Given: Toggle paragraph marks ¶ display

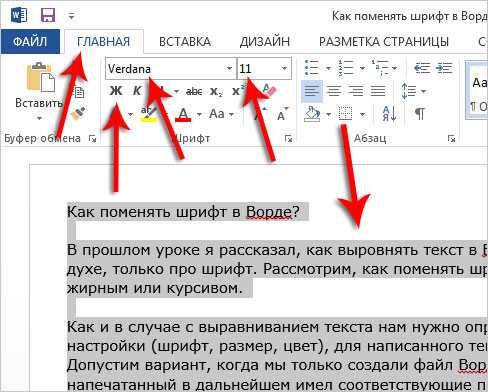Looking at the screenshot, I should [420, 114].
